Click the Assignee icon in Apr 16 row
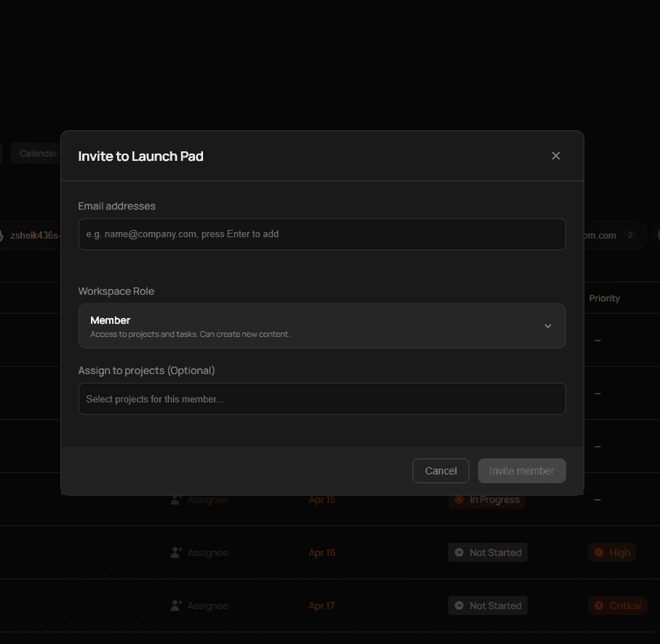Screen dimensions: 660x644 click(176, 552)
